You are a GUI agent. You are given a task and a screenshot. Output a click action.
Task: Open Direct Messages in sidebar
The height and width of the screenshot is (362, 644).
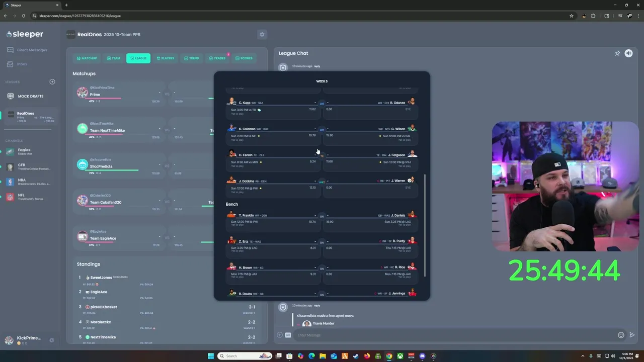tap(28, 50)
